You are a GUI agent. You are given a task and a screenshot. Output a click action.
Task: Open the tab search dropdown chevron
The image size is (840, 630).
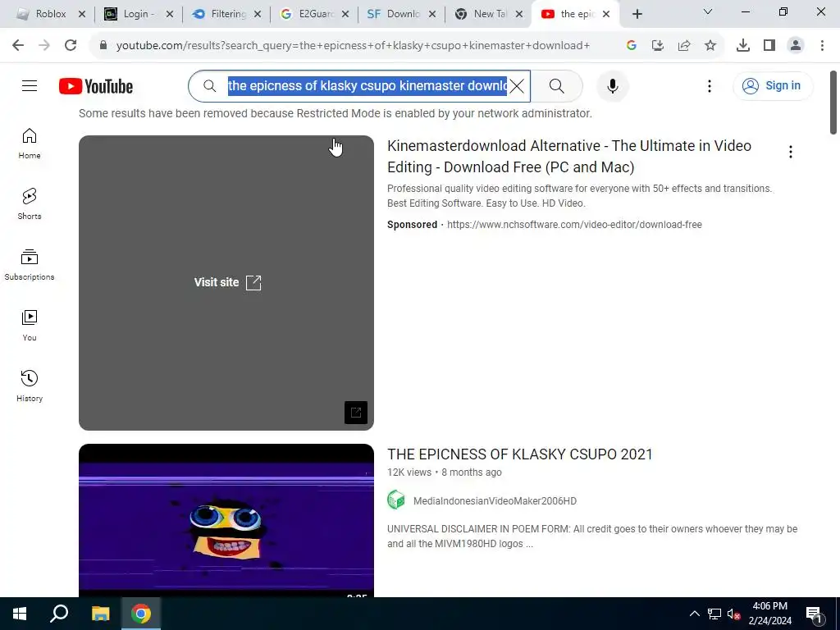tap(708, 11)
